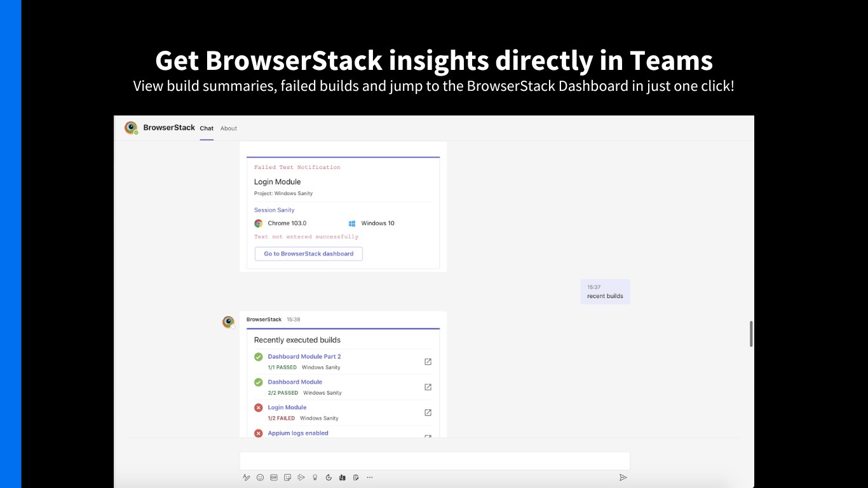This screenshot has height=488, width=868.
Task: Click the 'Failed Test Notification' heading
Action: pyautogui.click(x=297, y=167)
